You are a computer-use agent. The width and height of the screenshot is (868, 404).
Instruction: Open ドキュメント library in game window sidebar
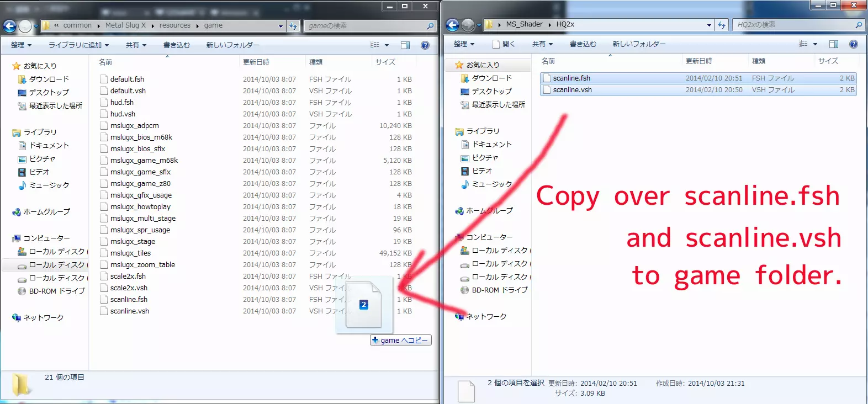pyautogui.click(x=49, y=146)
